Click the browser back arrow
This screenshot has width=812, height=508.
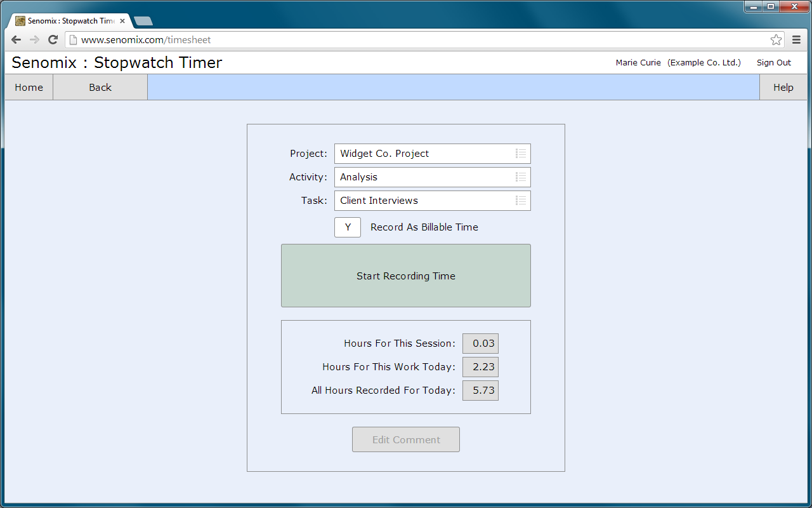pyautogui.click(x=16, y=39)
